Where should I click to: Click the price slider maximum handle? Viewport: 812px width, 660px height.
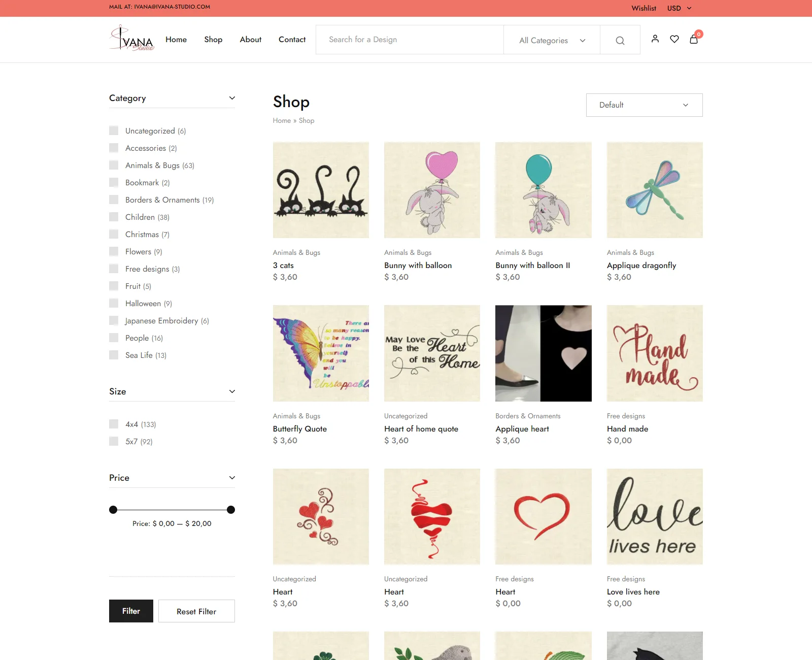click(231, 510)
